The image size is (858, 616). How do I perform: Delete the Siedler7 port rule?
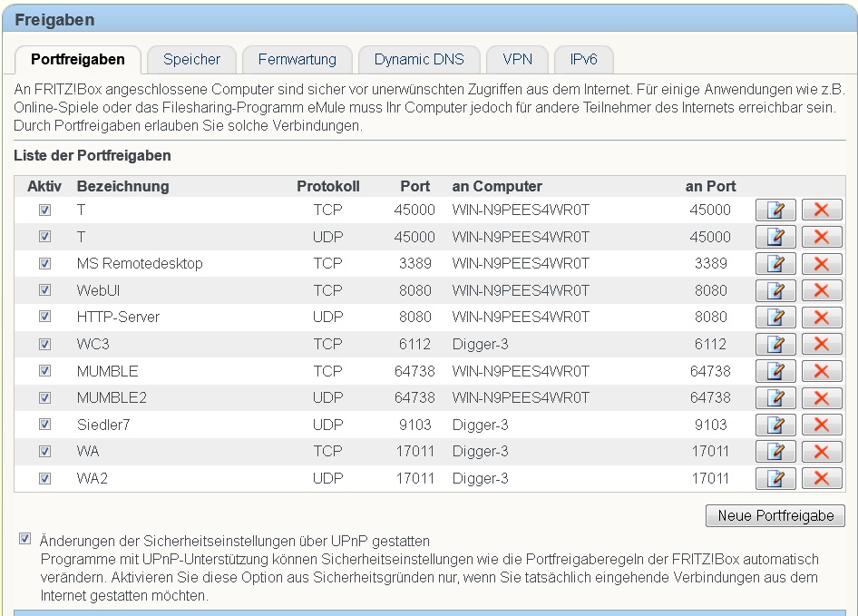click(822, 425)
